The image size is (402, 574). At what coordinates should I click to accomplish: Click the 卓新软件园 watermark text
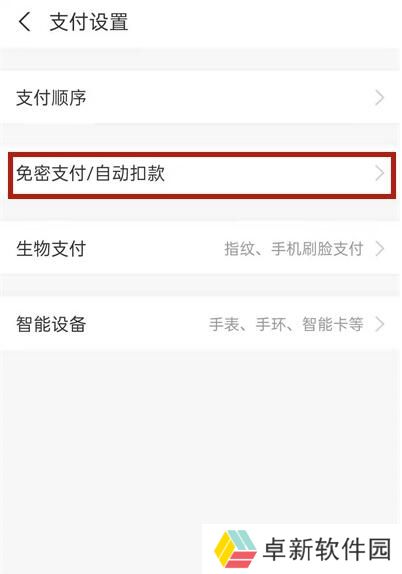(x=327, y=549)
